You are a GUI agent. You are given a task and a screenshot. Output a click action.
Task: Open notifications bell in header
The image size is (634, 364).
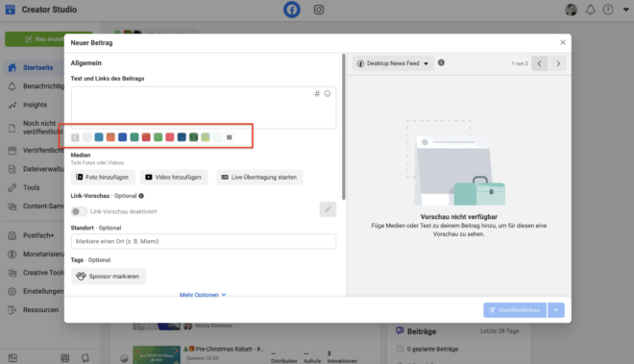[591, 10]
